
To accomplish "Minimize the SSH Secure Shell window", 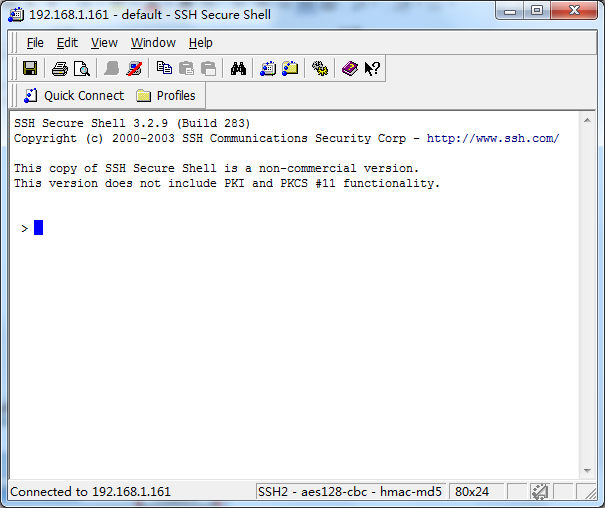I will 510,11.
